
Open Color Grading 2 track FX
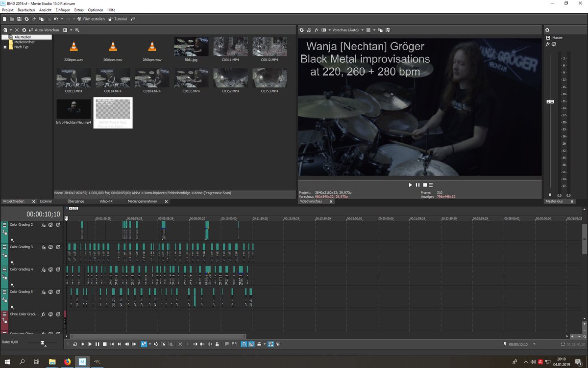coord(43,225)
